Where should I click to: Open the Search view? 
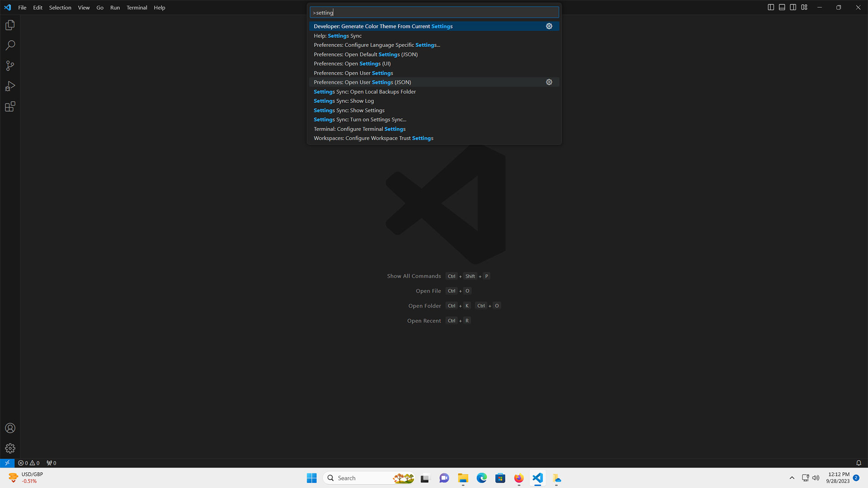[10, 45]
